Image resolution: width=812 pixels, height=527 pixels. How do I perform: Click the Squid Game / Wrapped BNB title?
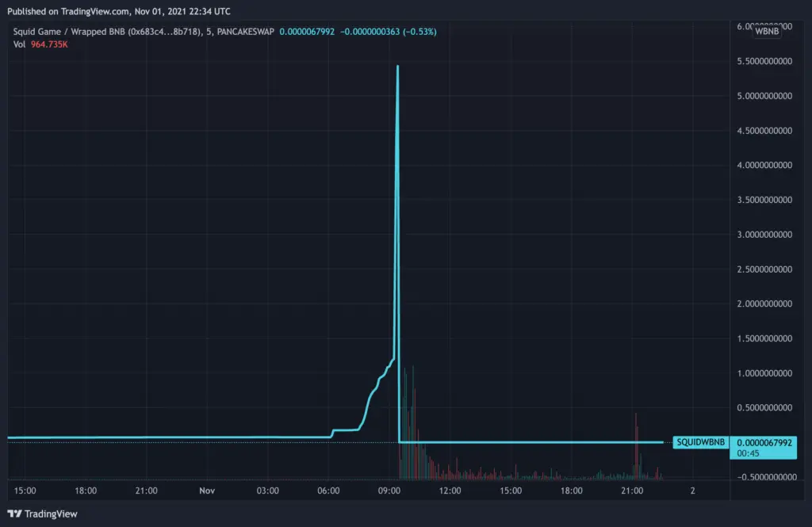(x=71, y=32)
